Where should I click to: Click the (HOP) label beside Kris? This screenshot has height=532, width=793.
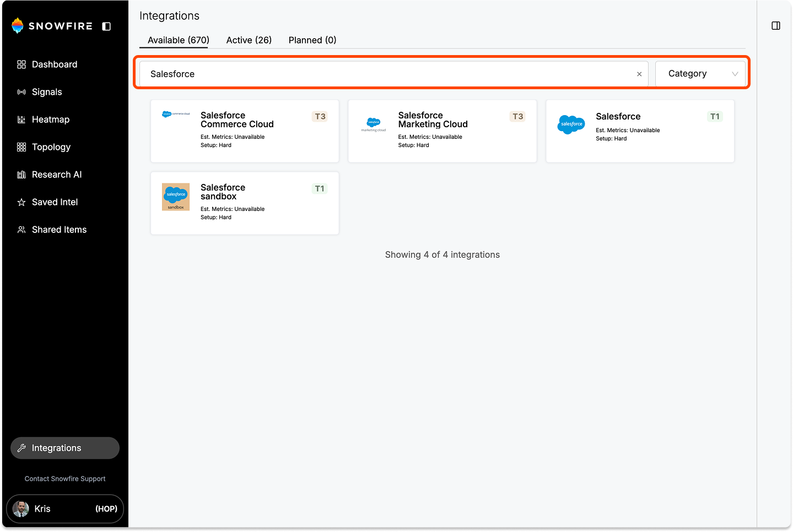106,509
